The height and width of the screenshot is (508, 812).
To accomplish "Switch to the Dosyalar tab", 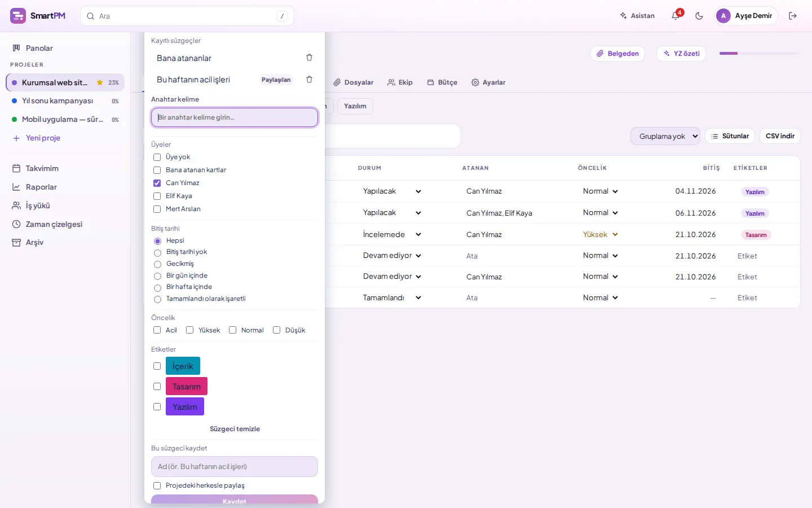I will coord(354,82).
